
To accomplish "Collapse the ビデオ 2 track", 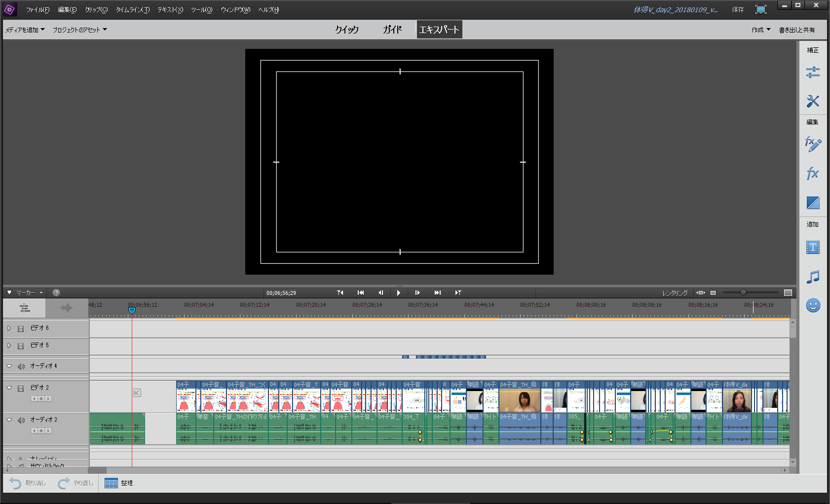I will tap(9, 388).
